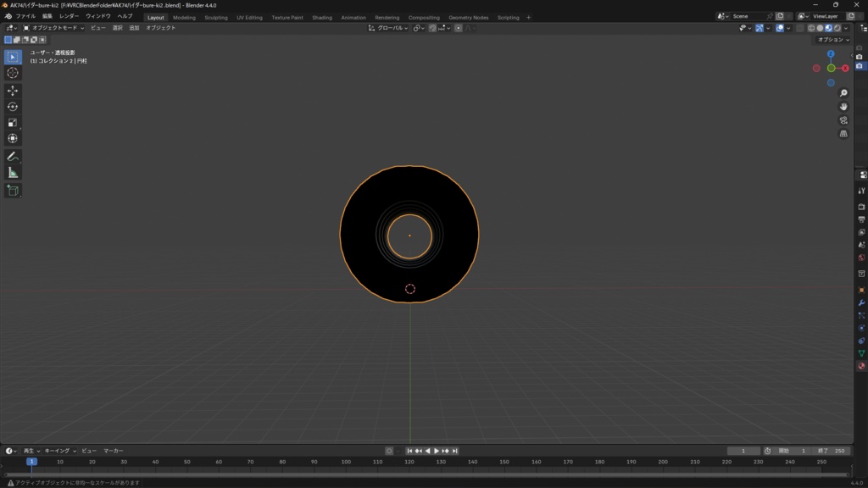The height and width of the screenshot is (488, 868).
Task: Open the Material properties tab
Action: click(x=861, y=366)
